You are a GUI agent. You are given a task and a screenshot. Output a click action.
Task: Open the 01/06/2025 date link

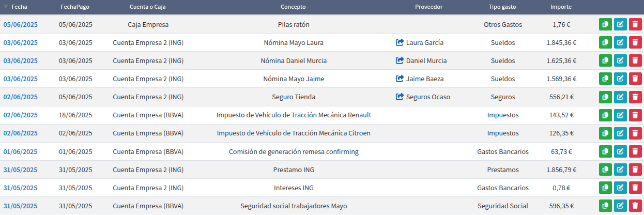21,152
